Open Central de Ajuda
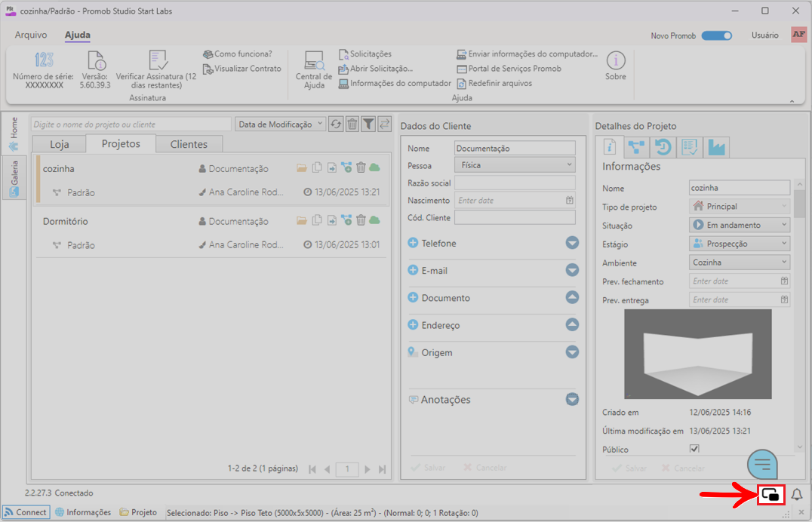Viewport: 812px width, 522px height. 314,70
